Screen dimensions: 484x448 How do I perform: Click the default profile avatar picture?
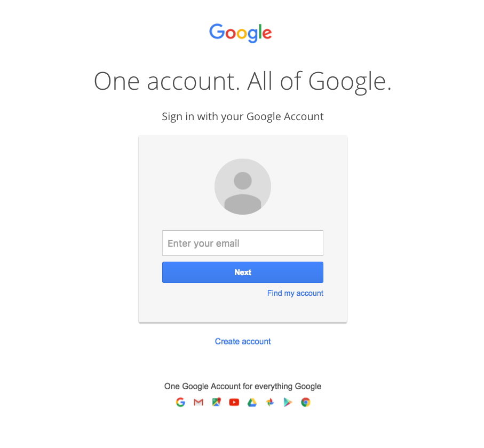click(x=243, y=186)
